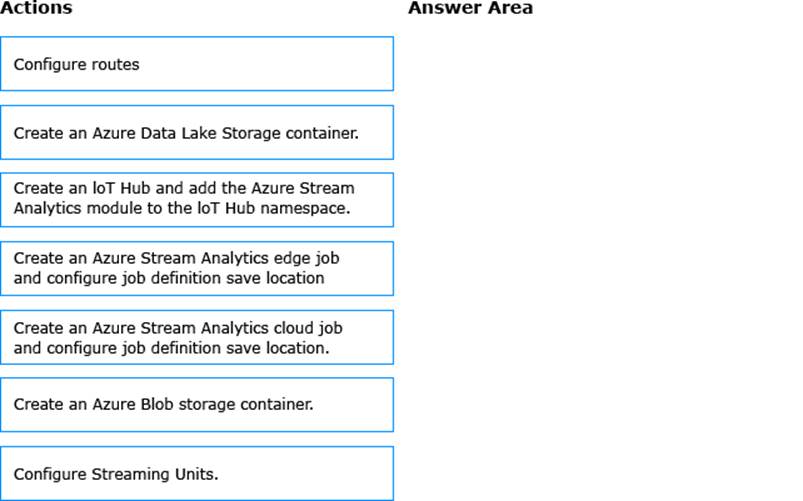Click "Create an Azure Data Lake Storage container" action
Viewport: 803px width, 501px height.
(x=196, y=132)
